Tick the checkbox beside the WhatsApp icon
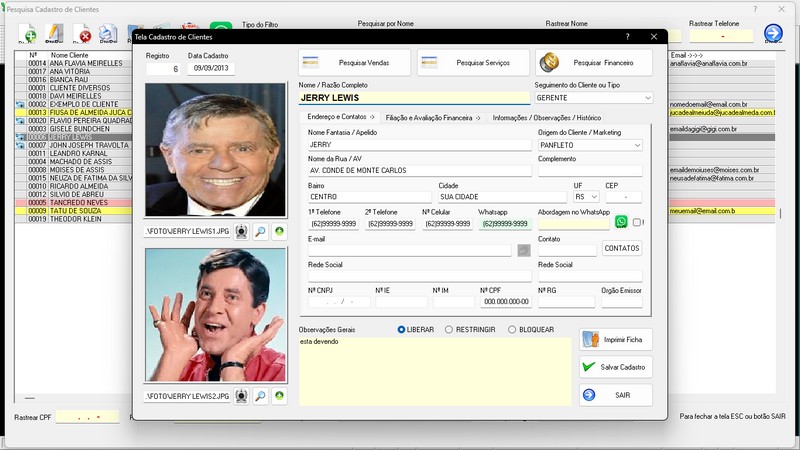Image resolution: width=800 pixels, height=450 pixels. (x=637, y=222)
